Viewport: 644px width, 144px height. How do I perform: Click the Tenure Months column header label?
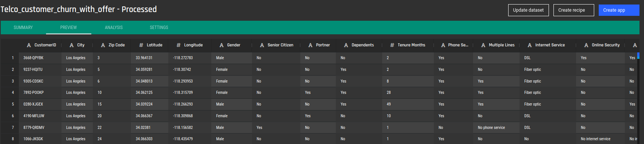click(x=411, y=45)
